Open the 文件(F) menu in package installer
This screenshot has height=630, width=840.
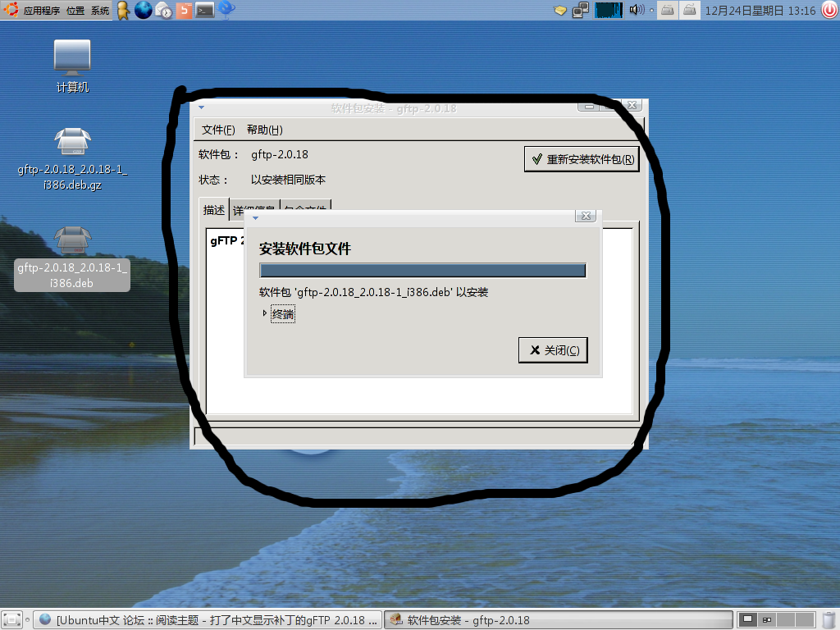[x=218, y=130]
